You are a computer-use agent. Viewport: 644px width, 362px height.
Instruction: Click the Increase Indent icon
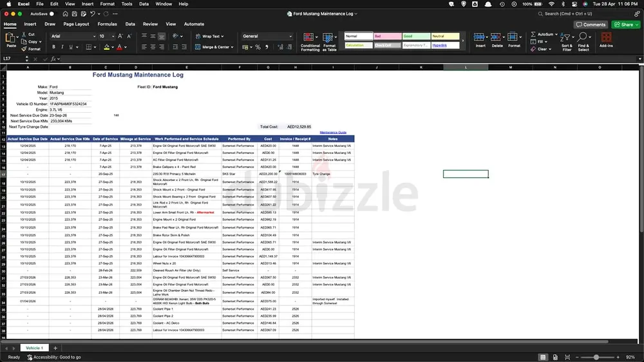pos(184,47)
